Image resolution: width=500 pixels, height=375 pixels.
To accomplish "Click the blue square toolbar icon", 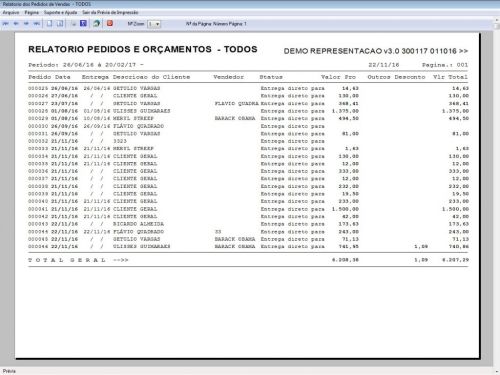I will (83, 23).
